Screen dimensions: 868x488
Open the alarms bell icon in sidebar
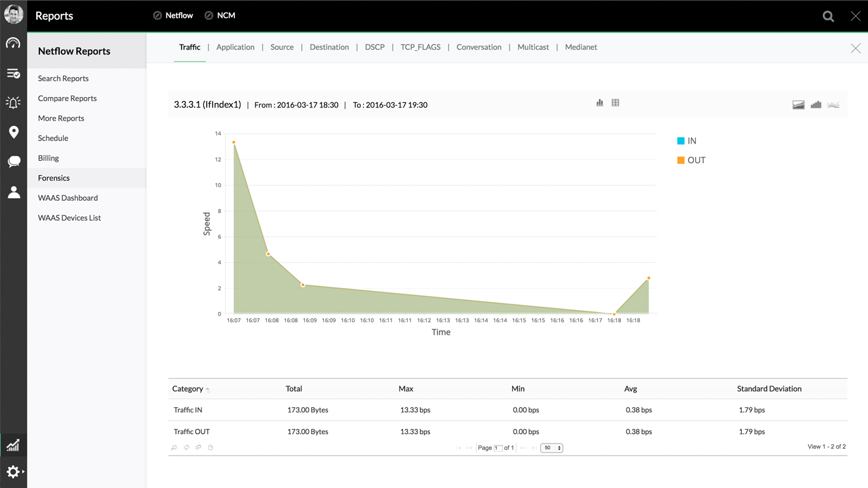tap(13, 102)
